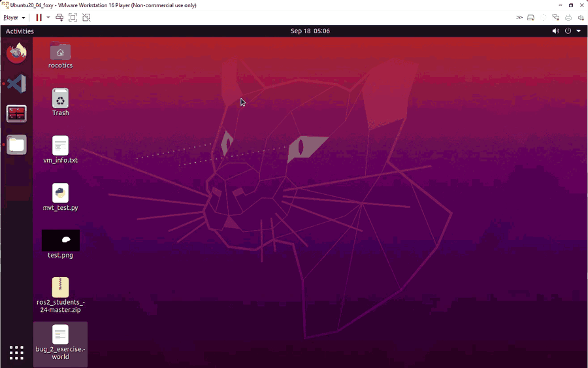Click the sound card icon in VMware toolbar
Viewport: 588px width, 368px height.
581,18
